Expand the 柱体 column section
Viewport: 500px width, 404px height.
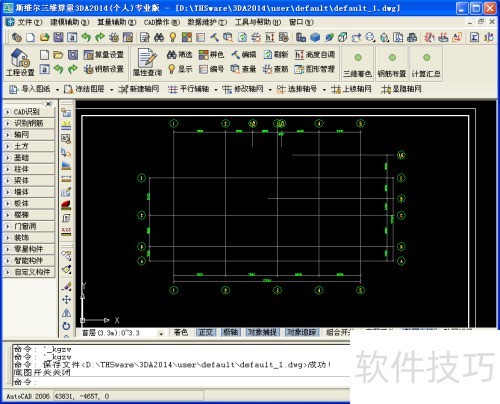click(29, 169)
